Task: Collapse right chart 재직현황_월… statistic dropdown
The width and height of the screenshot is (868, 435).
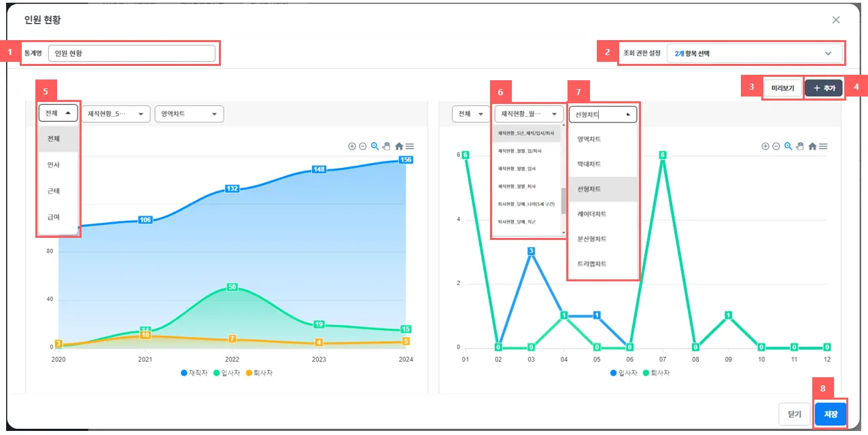Action: [x=529, y=114]
